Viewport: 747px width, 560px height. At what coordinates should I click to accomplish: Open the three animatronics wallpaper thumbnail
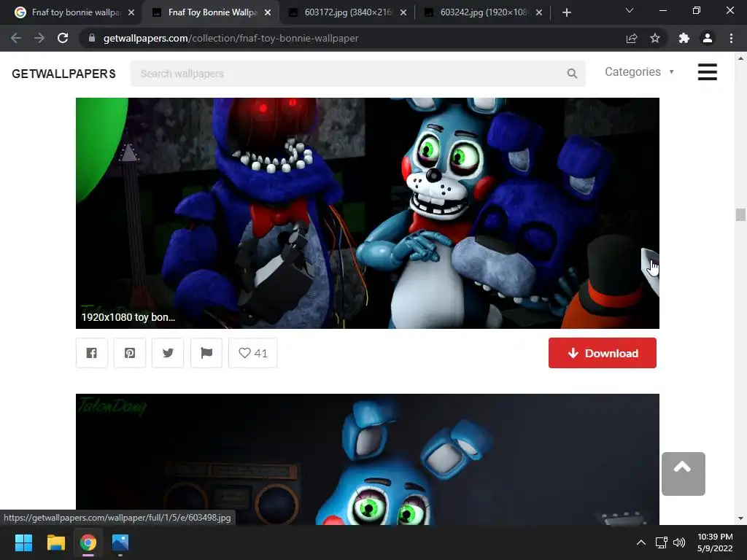368,213
